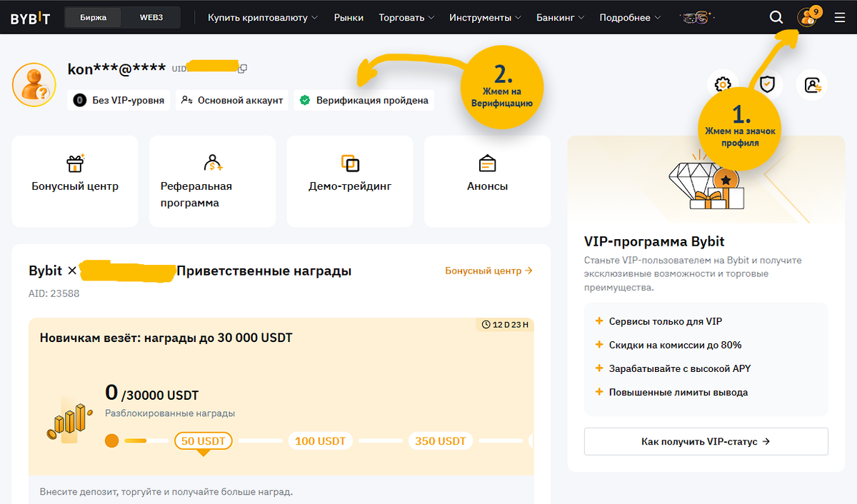Open the hamburger menu

click(840, 16)
